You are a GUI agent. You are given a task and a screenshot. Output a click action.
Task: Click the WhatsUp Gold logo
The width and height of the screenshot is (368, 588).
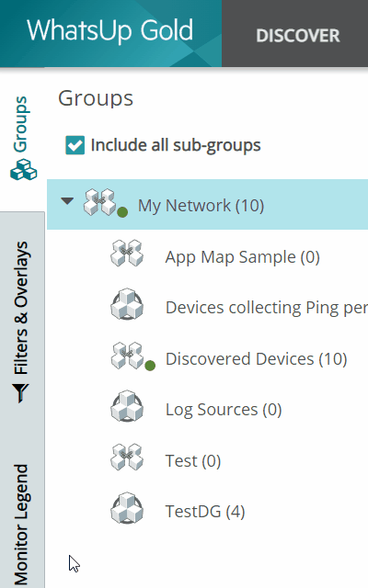(110, 30)
